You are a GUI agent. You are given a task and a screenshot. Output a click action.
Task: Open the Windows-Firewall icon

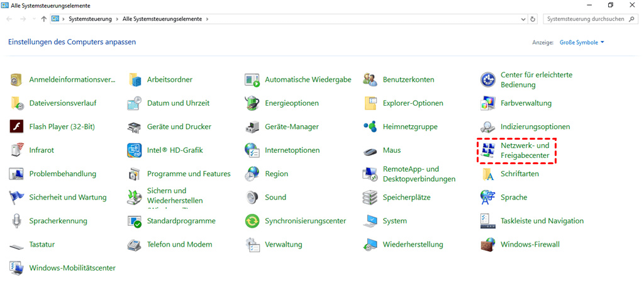coord(488,244)
